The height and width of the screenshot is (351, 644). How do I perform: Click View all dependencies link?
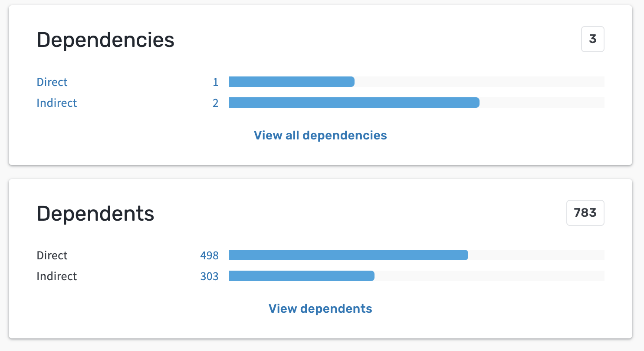[320, 135]
